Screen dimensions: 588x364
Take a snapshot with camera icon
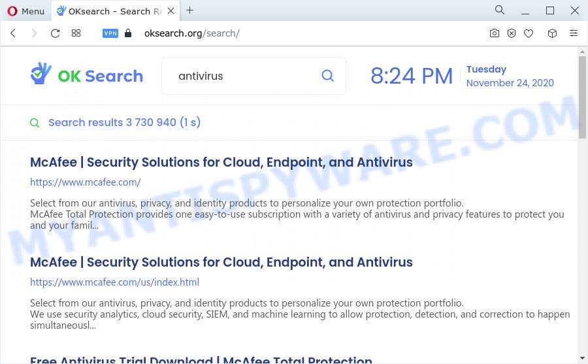495,33
